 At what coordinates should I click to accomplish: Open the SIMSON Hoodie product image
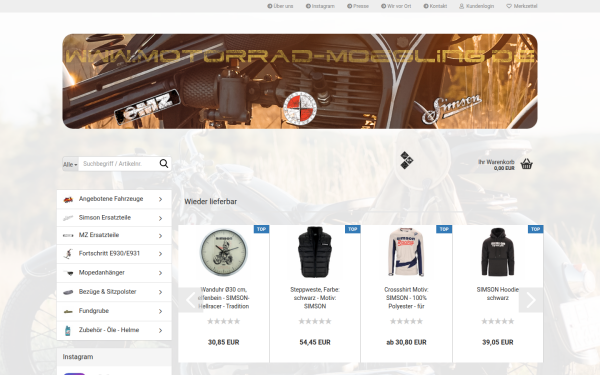497,253
